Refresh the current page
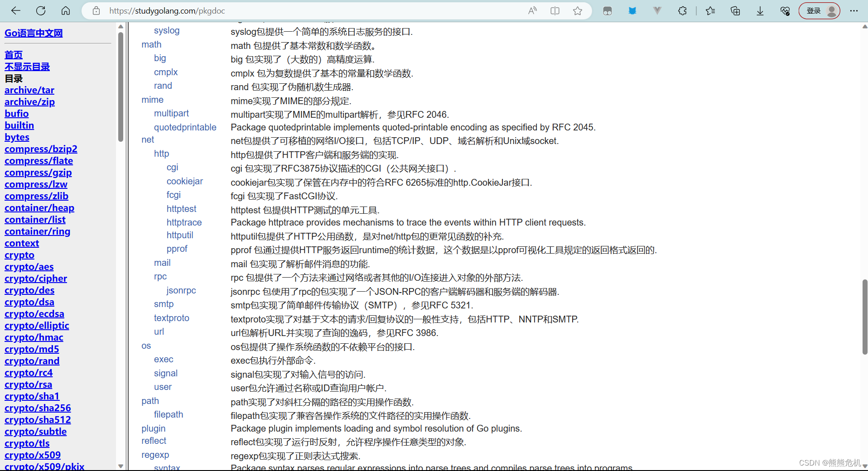This screenshot has width=868, height=471. [40, 11]
